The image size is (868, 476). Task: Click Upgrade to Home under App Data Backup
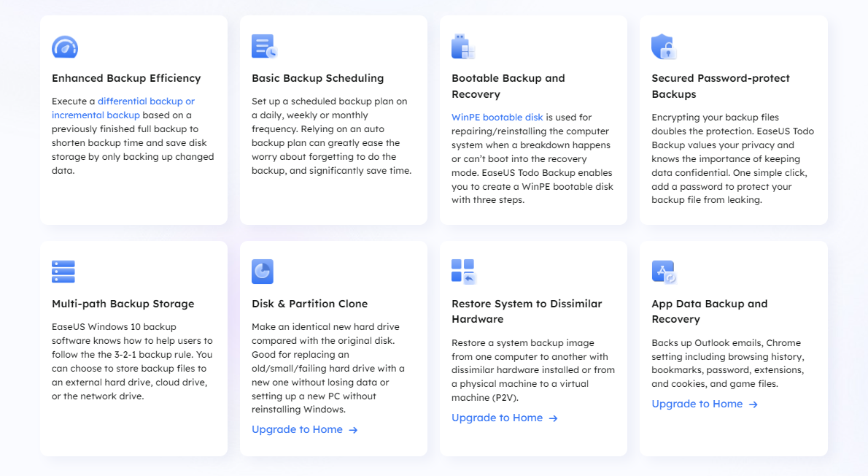click(x=697, y=404)
